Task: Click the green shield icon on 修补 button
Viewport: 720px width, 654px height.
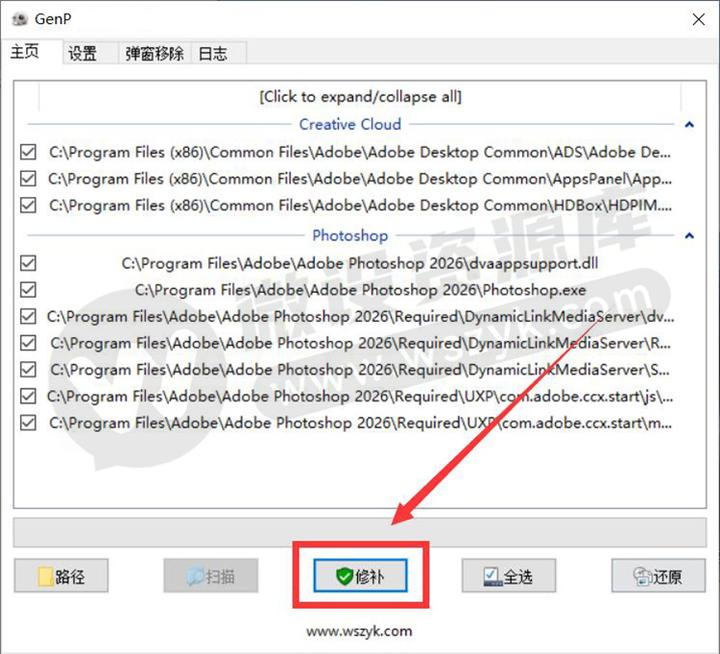Action: click(x=344, y=576)
